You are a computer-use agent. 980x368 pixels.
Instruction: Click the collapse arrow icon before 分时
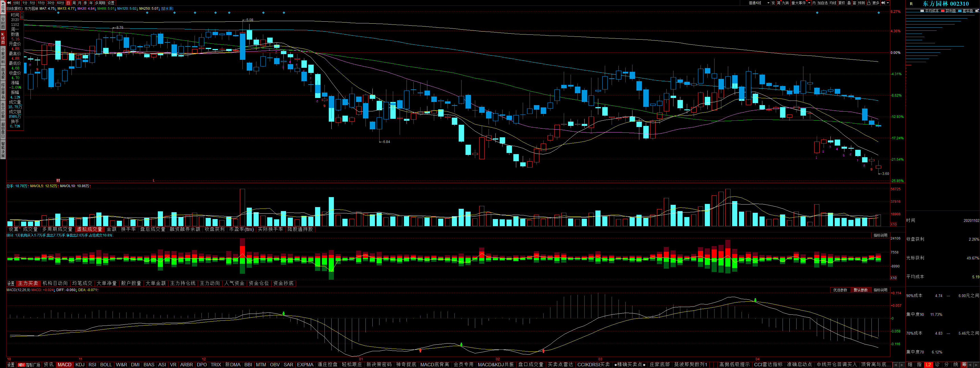coord(9,3)
